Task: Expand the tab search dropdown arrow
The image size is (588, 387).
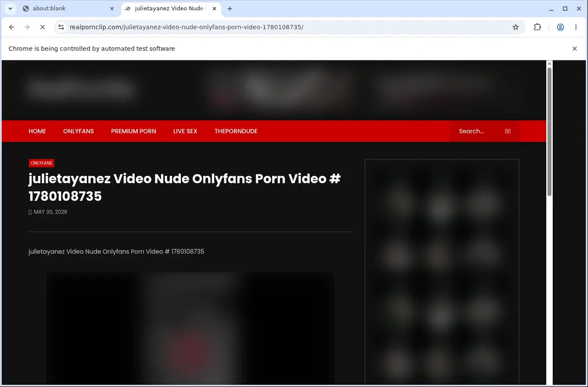Action: [x=10, y=8]
